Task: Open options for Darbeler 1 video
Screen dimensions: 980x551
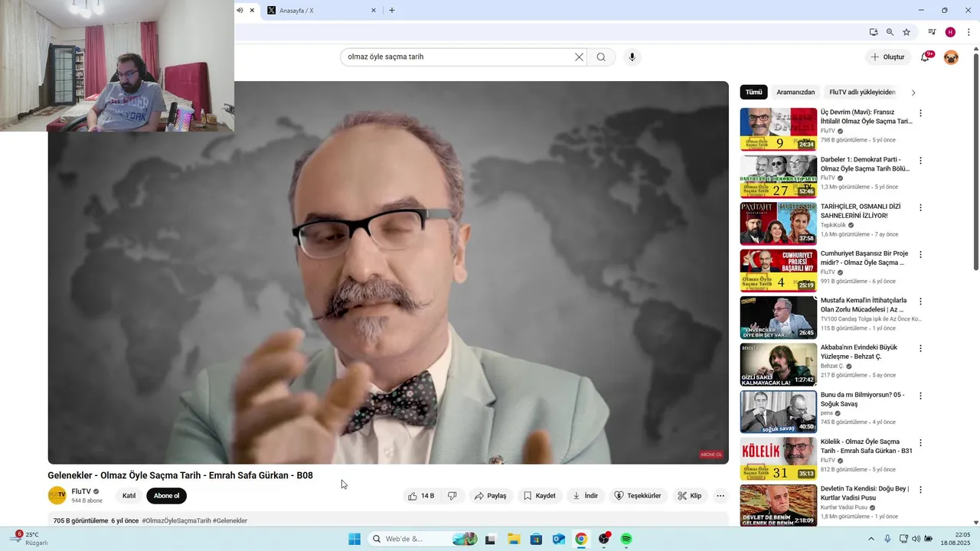Action: point(920,161)
